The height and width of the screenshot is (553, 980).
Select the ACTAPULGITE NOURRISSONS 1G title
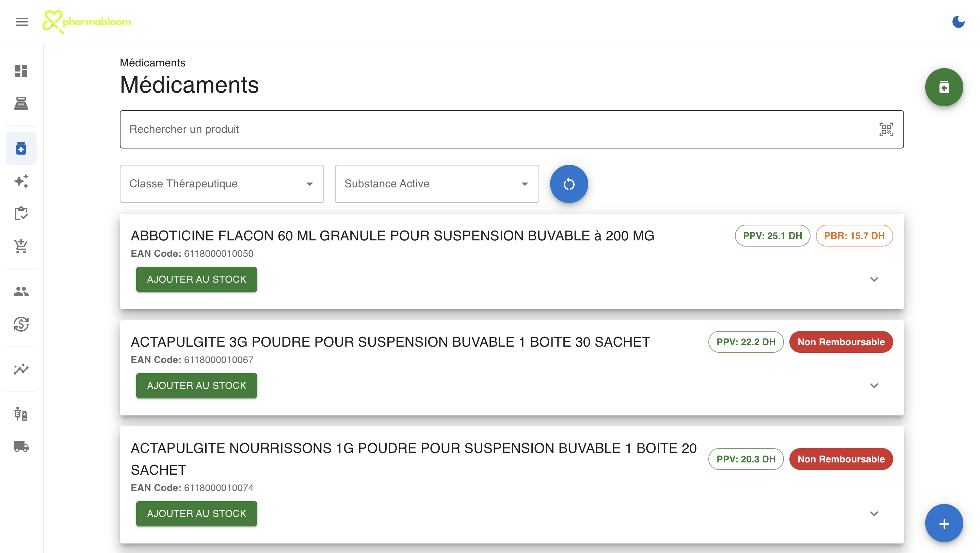(414, 459)
